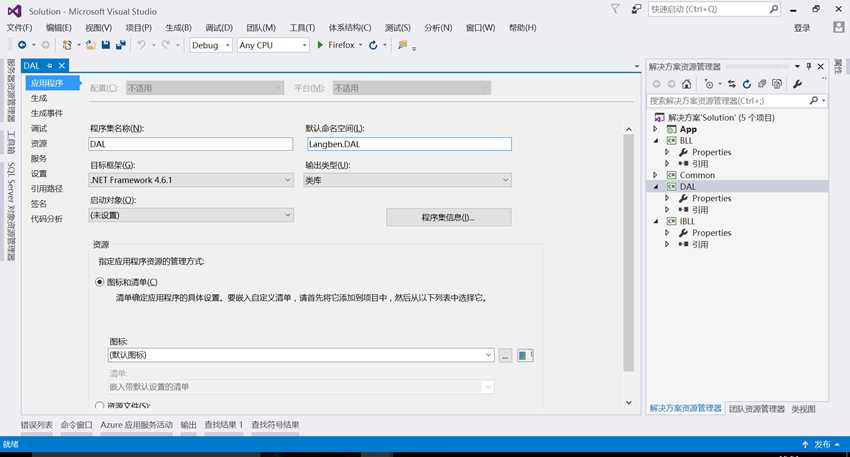Click the 程序集信息 button
This screenshot has height=457, width=850.
tap(449, 217)
